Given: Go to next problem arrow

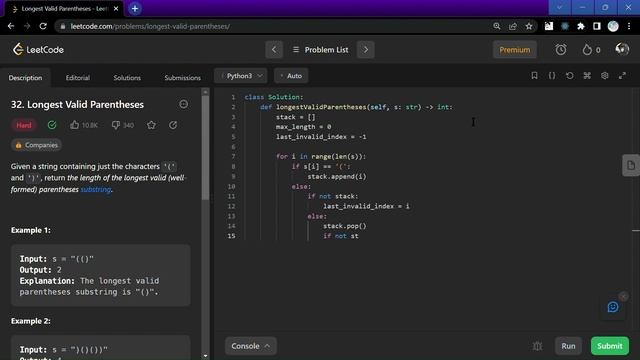Looking at the screenshot, I should click(x=366, y=50).
